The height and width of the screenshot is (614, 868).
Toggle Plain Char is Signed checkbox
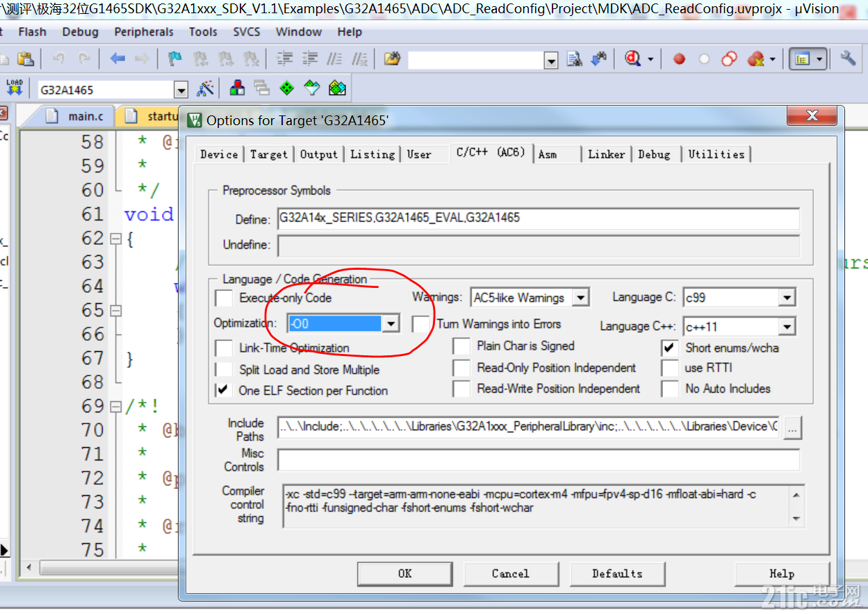pyautogui.click(x=461, y=346)
